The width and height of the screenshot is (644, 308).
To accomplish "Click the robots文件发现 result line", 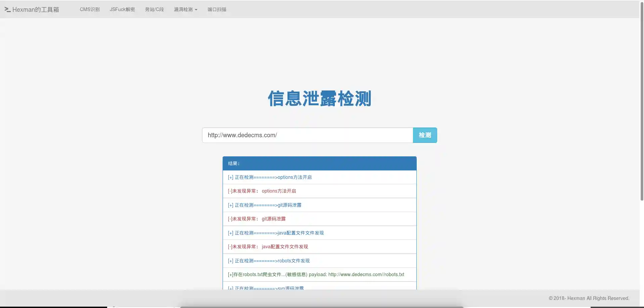I will click(269, 261).
